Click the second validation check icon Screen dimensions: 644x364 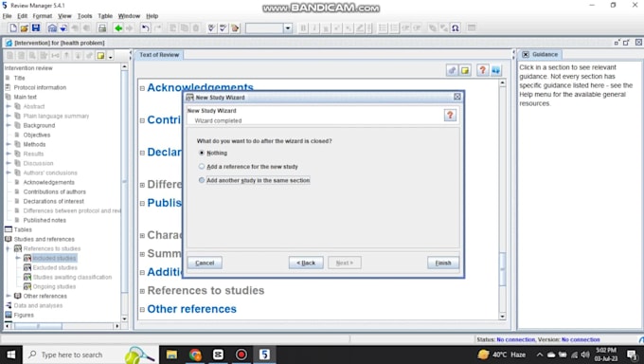point(223,28)
